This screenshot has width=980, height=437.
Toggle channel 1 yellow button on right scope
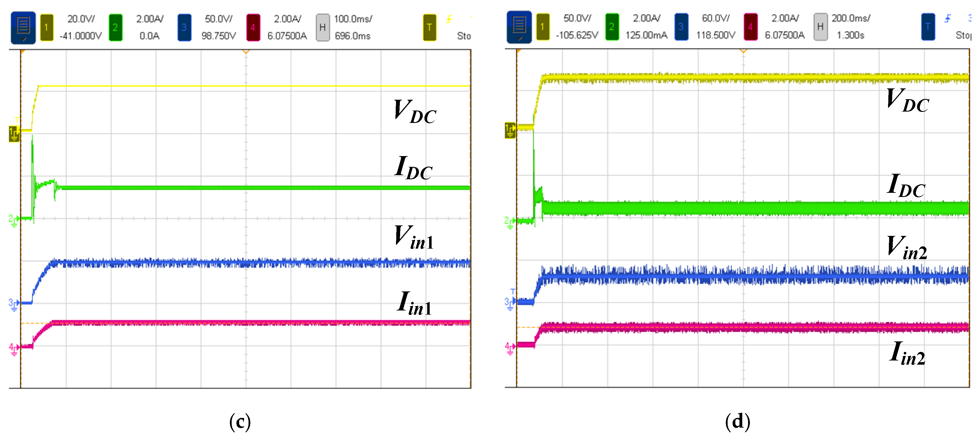click(x=543, y=27)
